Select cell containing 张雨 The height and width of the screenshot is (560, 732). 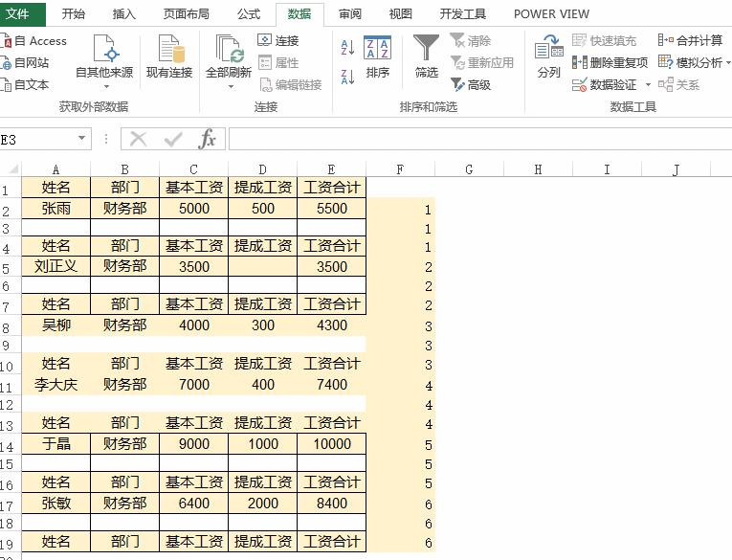pyautogui.click(x=55, y=209)
